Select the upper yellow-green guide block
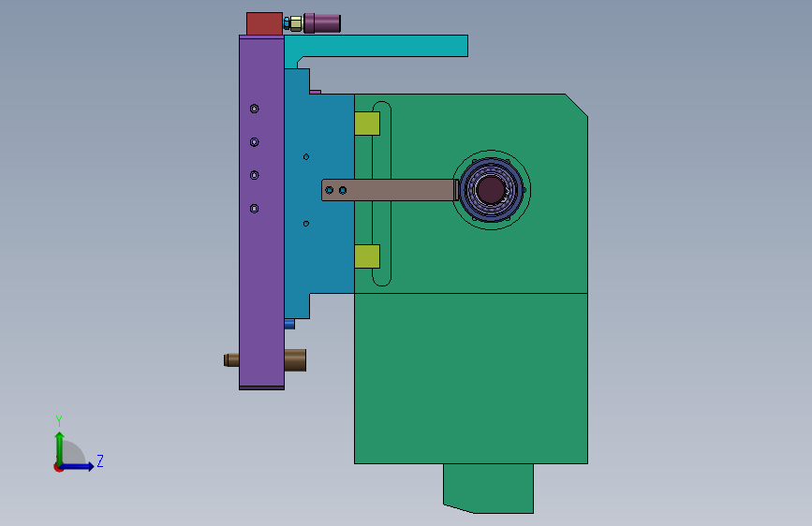The height and width of the screenshot is (526, 812). (367, 124)
